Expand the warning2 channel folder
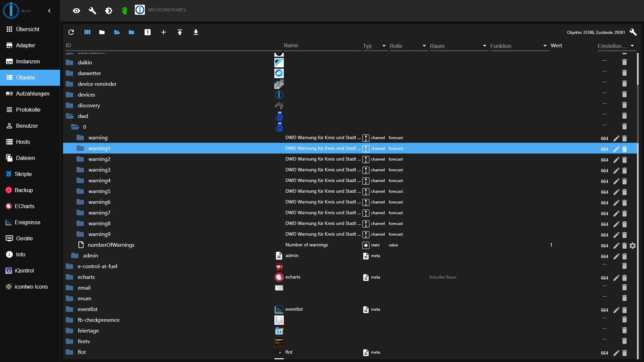Image resolution: width=644 pixels, height=362 pixels. tap(80, 159)
